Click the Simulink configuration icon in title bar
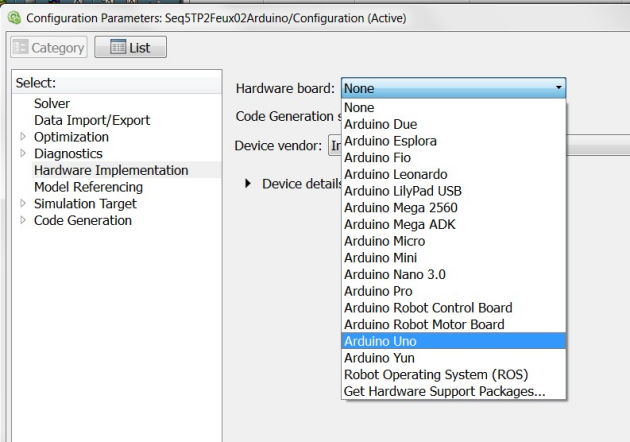Viewport: 630px width, 442px height. coord(14,18)
